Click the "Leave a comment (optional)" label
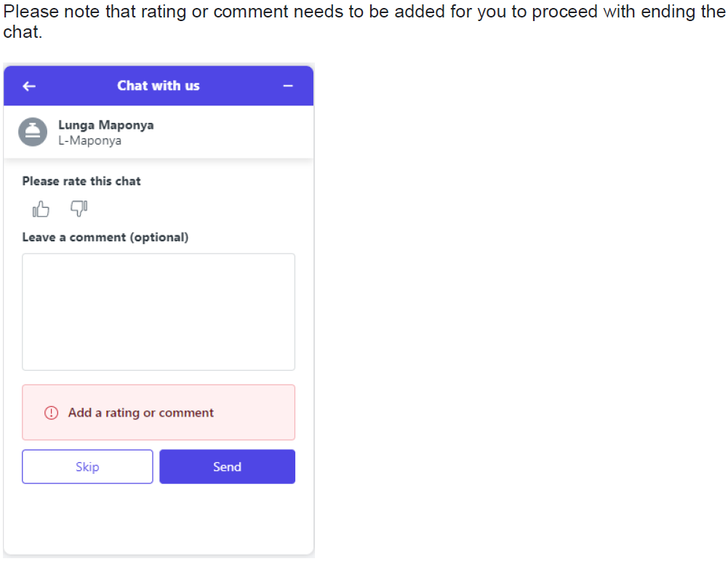 point(105,238)
